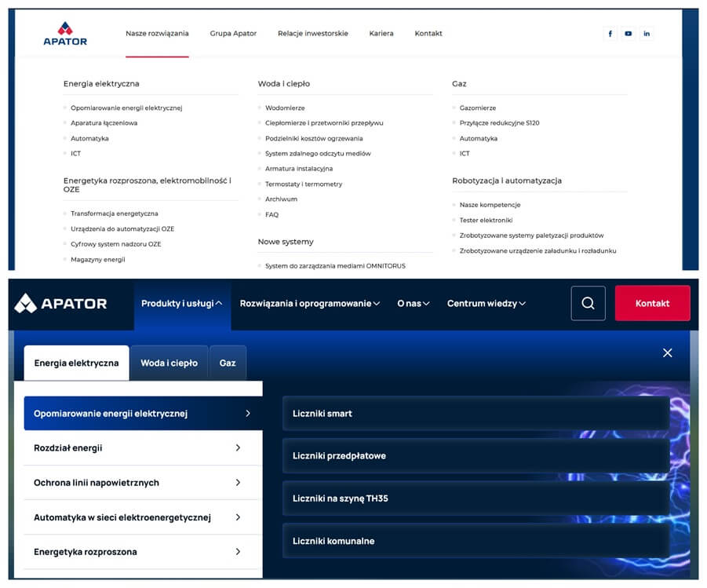Open Tester elektroniki link
This screenshot has height=588, width=707.
point(486,221)
